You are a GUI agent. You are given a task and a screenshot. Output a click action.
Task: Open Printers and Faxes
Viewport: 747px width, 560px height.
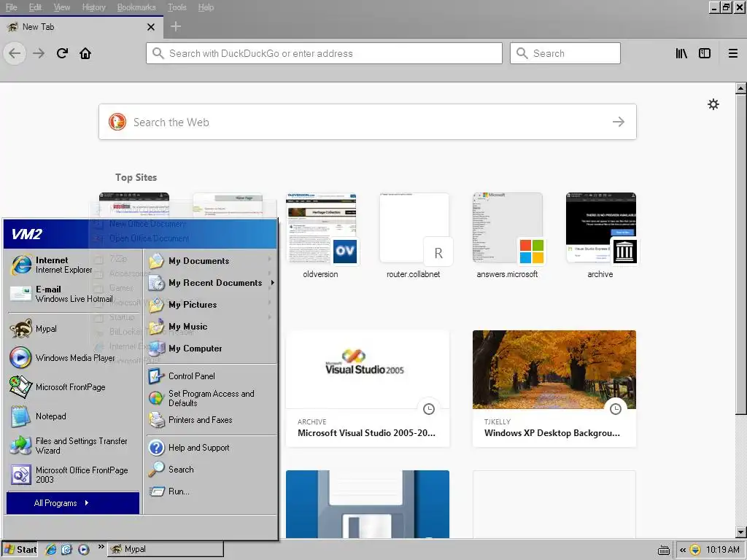click(x=211, y=420)
